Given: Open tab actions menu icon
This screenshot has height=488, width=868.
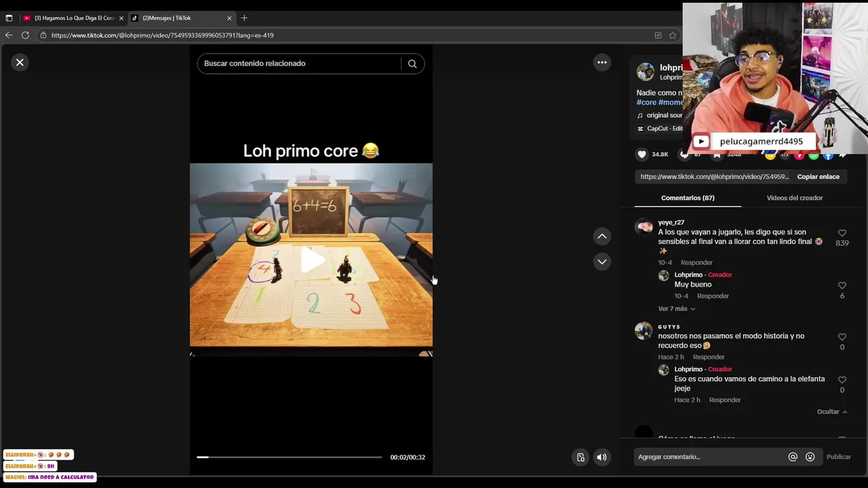Looking at the screenshot, I should coord(9,18).
